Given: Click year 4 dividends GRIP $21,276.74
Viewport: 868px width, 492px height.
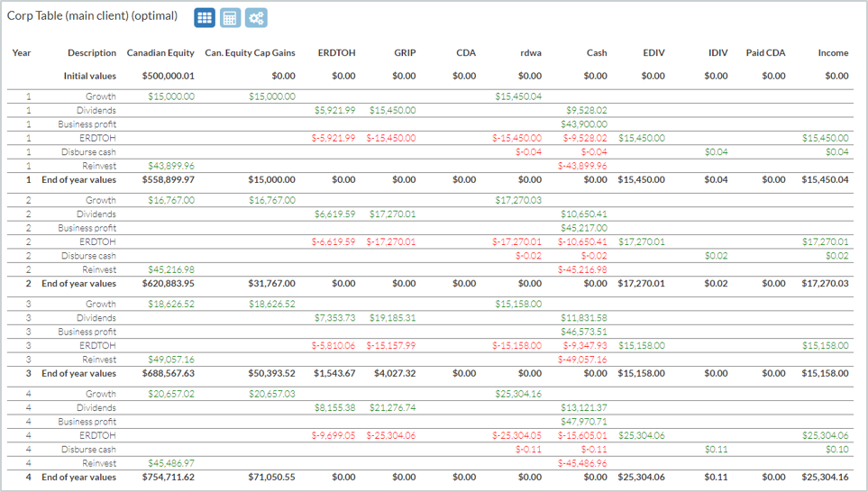Looking at the screenshot, I should [392, 408].
